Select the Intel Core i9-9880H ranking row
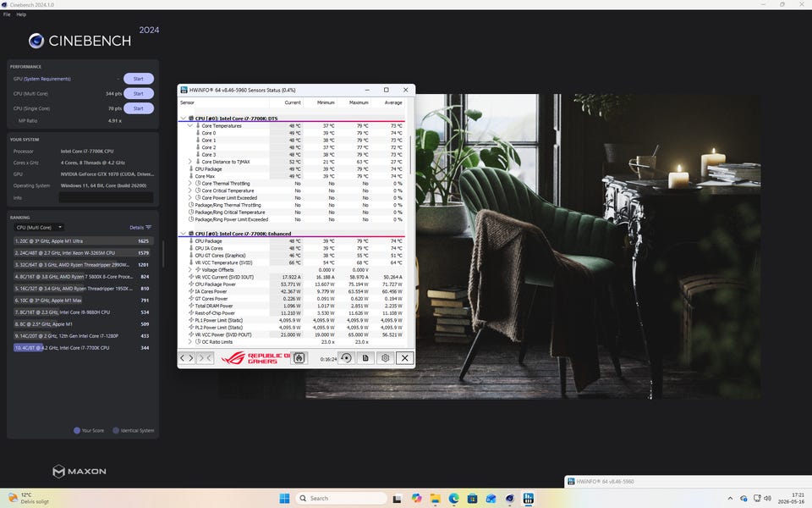812x508 pixels. 83,312
